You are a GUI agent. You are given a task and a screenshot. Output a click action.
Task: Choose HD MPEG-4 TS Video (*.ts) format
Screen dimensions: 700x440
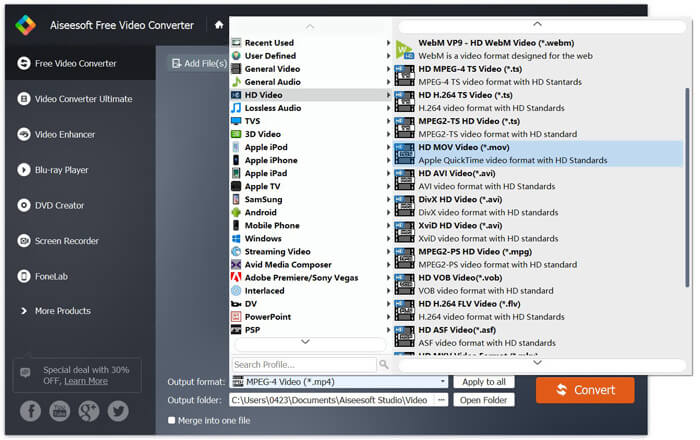[538, 75]
